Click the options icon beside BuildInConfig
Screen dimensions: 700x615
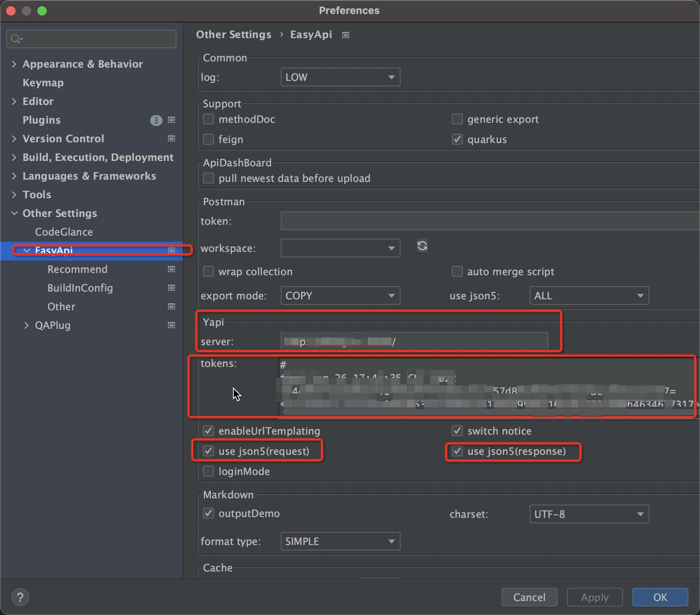tap(171, 288)
